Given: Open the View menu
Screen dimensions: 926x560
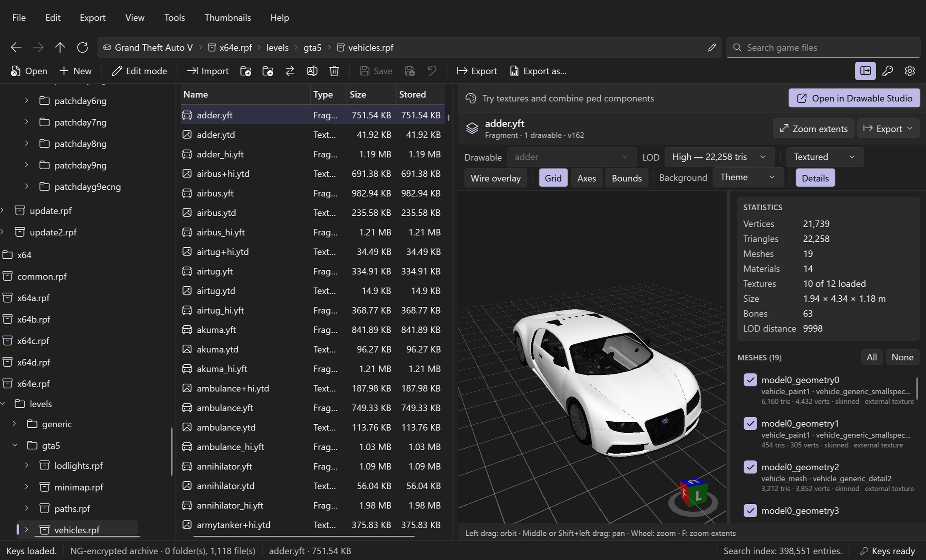Looking at the screenshot, I should point(134,17).
